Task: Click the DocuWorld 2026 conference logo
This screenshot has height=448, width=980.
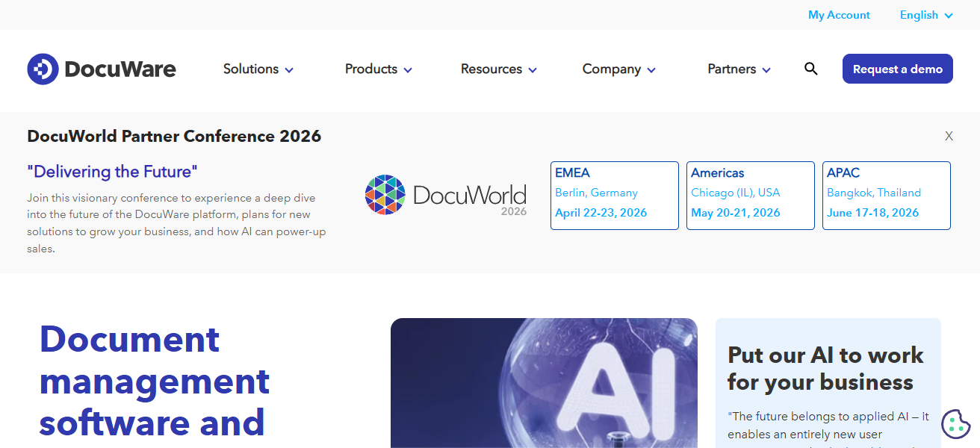Action: tap(446, 196)
